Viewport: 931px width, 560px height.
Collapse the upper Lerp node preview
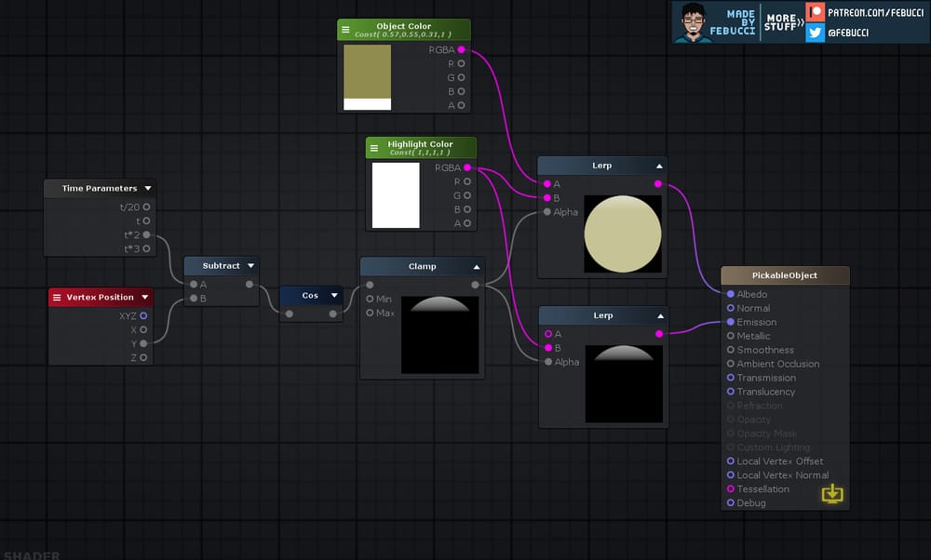point(658,165)
